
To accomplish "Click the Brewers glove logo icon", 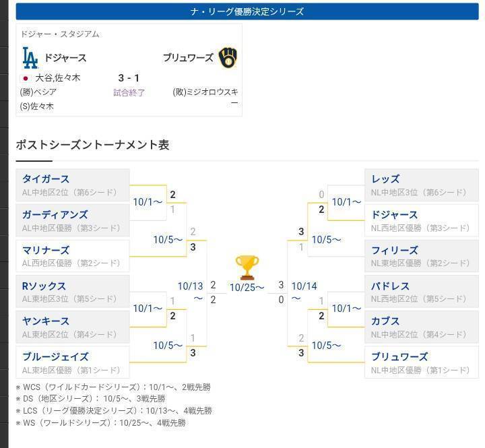I will [228, 57].
